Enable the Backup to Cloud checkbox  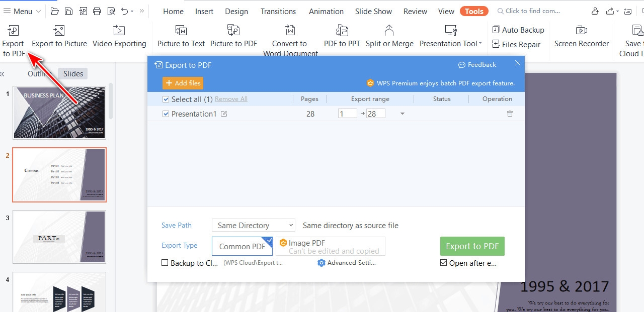pyautogui.click(x=165, y=263)
